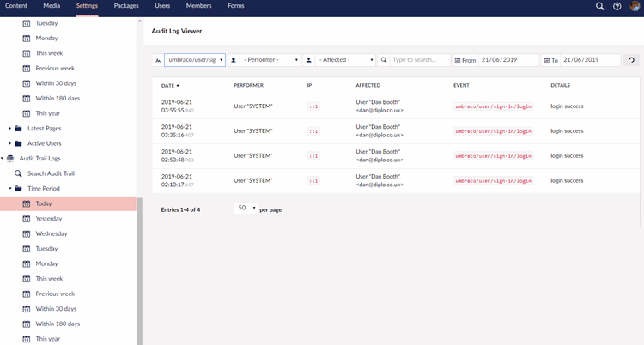Click the From date field 21/06/2019
Screen dimensions: 644x345
[508, 60]
